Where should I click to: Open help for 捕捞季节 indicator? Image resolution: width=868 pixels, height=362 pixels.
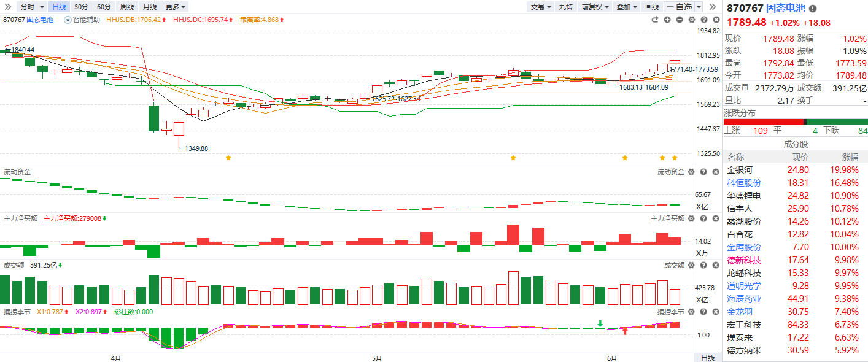(703, 312)
